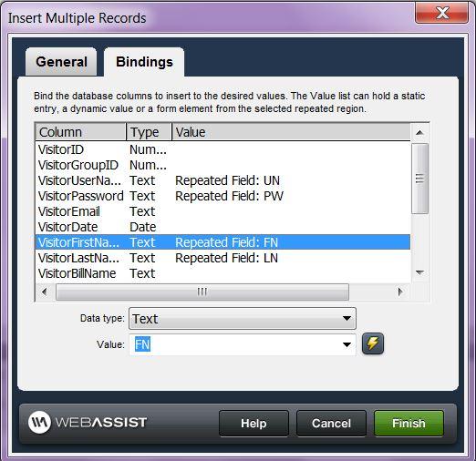
Task: Click the list's scroll down arrow
Action: pos(419,272)
